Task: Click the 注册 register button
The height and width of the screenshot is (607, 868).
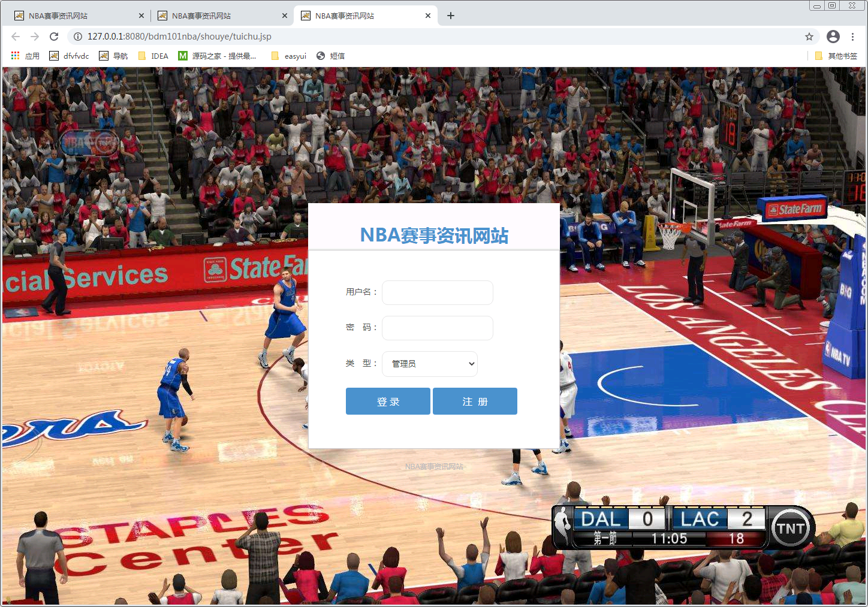Action: 475,401
